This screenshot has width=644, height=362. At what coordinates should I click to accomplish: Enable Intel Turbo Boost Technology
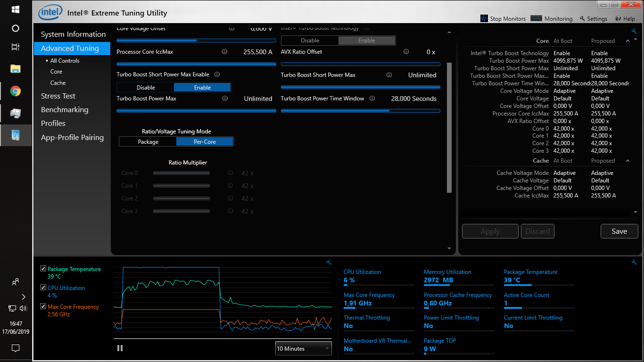click(x=367, y=41)
